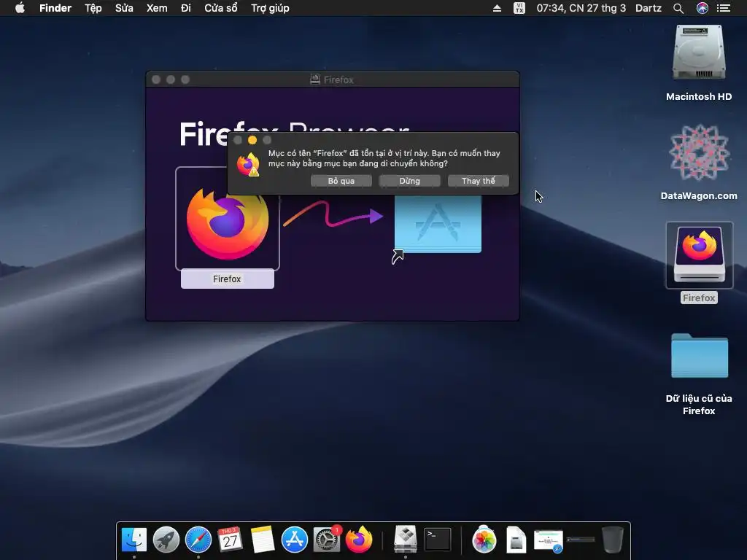The width and height of the screenshot is (747, 560).
Task: Open Macintosh HD drive on desktop
Action: [x=699, y=52]
